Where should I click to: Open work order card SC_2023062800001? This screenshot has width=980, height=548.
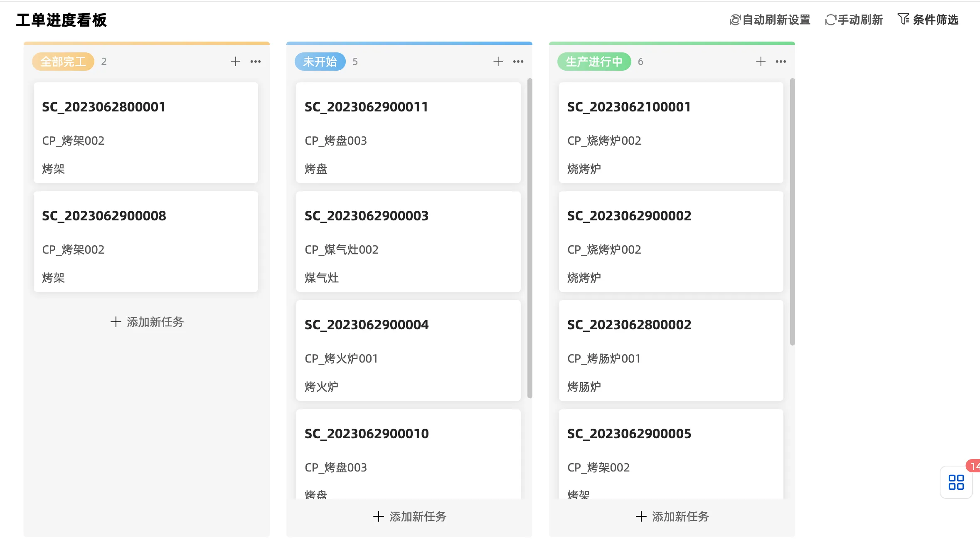pyautogui.click(x=146, y=132)
